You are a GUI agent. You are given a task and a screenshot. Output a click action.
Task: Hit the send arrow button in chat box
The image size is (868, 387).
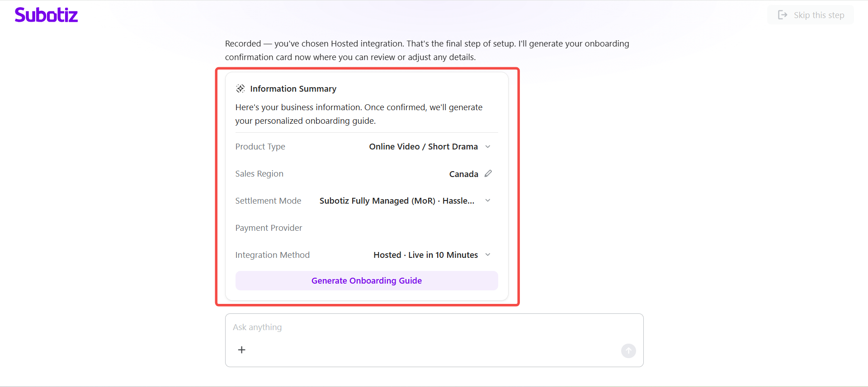pyautogui.click(x=628, y=350)
